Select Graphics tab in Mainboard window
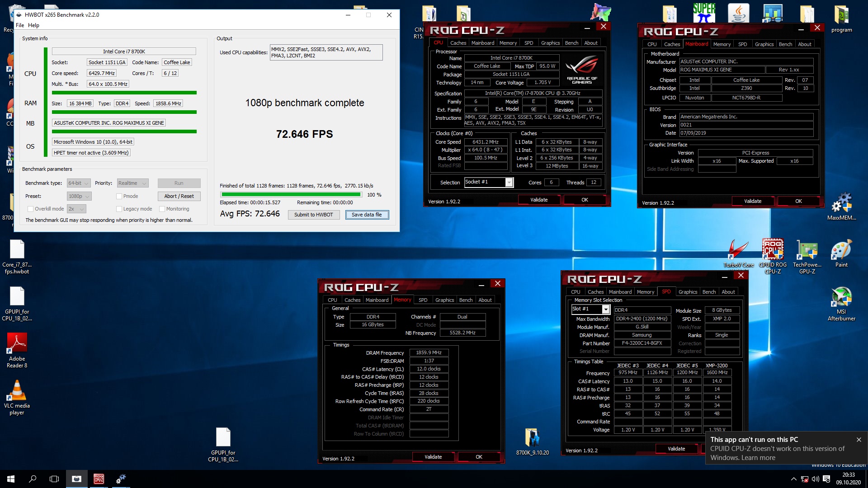This screenshot has width=868, height=488. [x=764, y=44]
